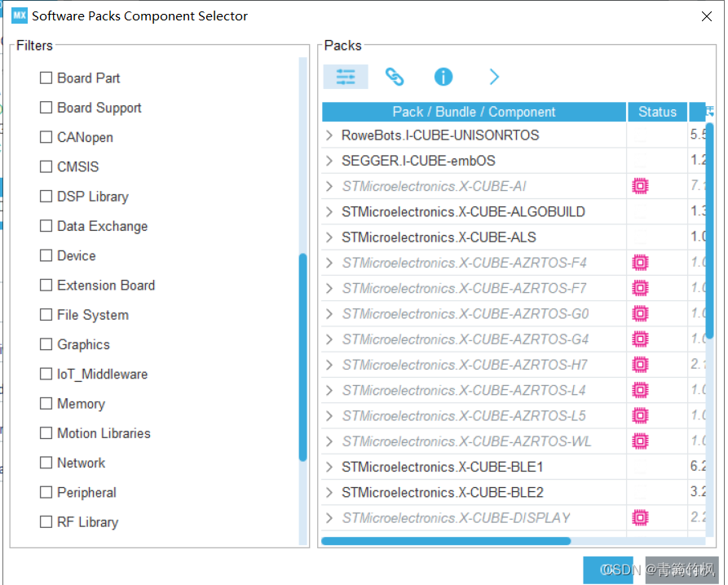
Task: Enable the File System filter
Action: 46,315
